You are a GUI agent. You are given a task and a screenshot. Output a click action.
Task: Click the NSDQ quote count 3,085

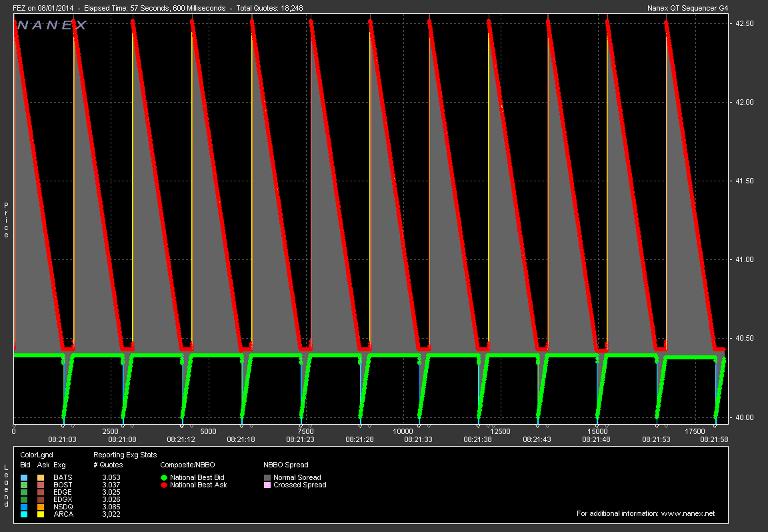[111, 507]
